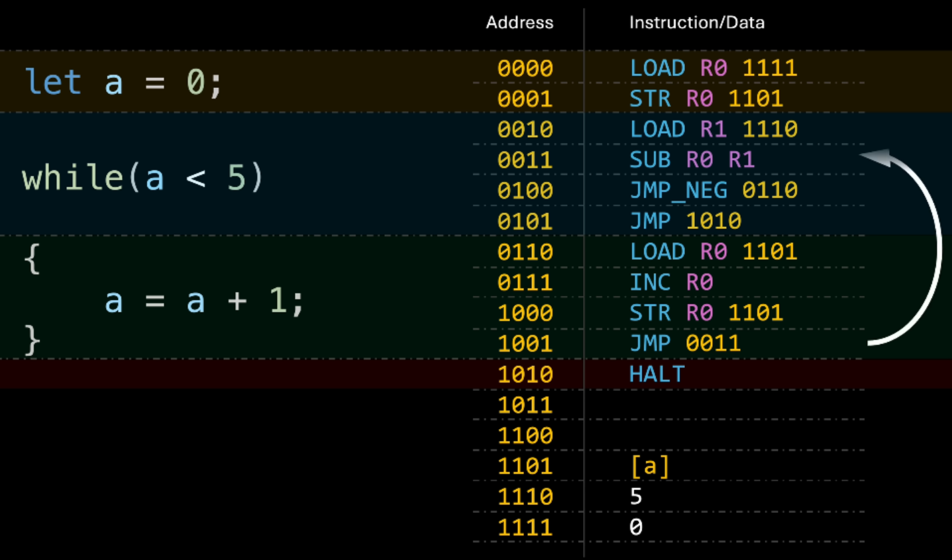
Task: Click the Instruction/Data column header
Action: coord(696,23)
